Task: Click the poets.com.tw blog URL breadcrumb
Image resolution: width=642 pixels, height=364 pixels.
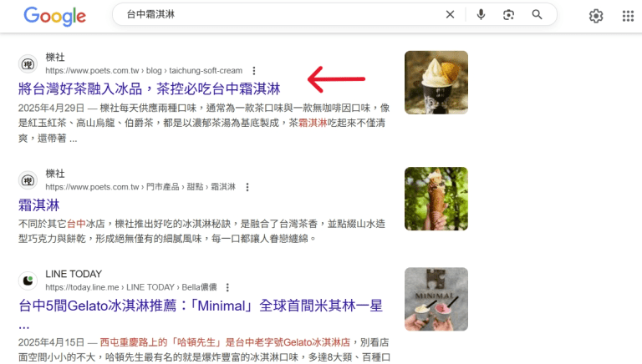Action: coord(144,71)
